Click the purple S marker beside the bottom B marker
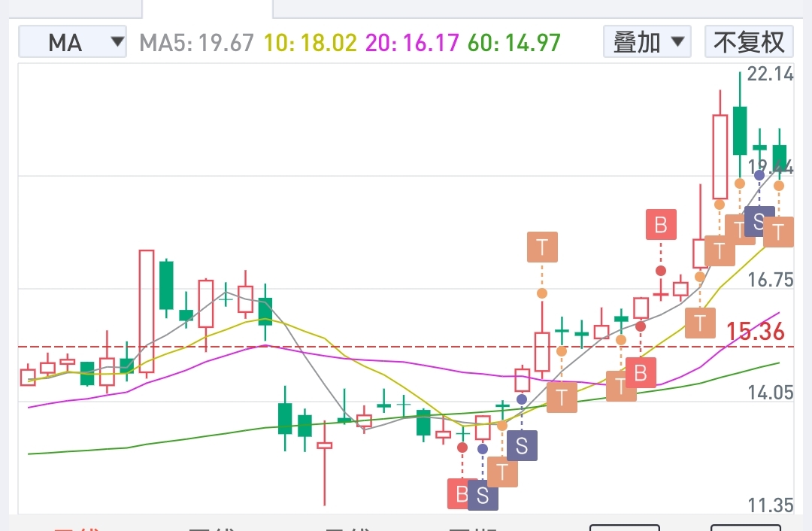 483,495
